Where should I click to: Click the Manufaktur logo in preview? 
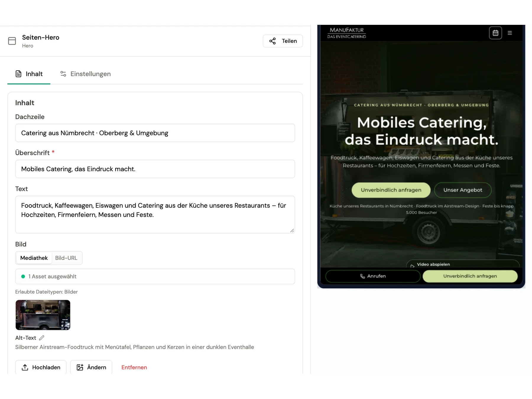coord(347,33)
